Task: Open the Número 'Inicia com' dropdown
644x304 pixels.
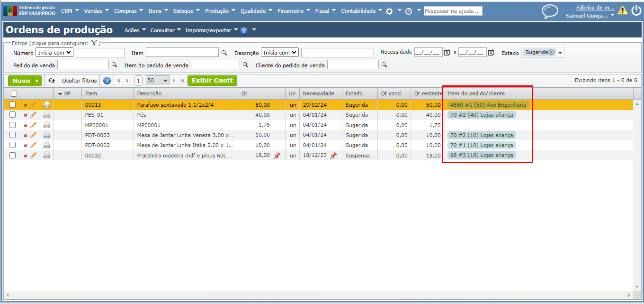Action: coord(55,53)
